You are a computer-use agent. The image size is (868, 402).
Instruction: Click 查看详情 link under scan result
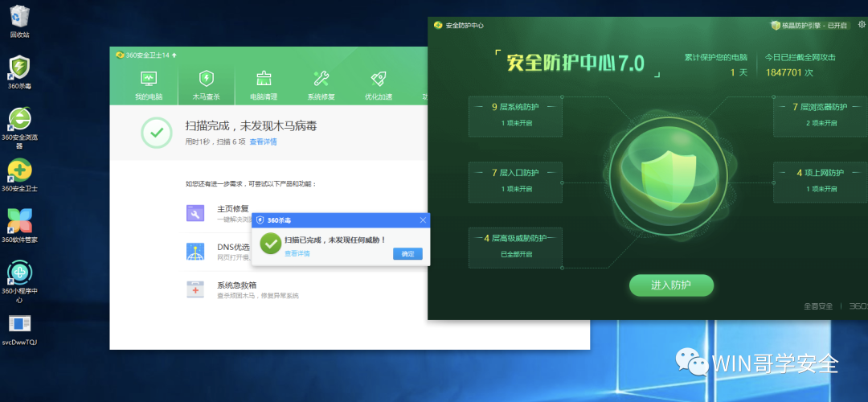263,142
